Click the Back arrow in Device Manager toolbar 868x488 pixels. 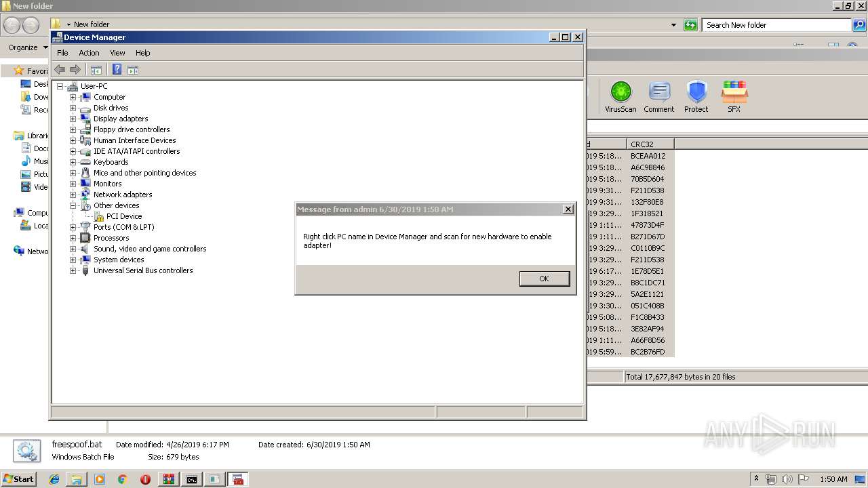(x=60, y=70)
